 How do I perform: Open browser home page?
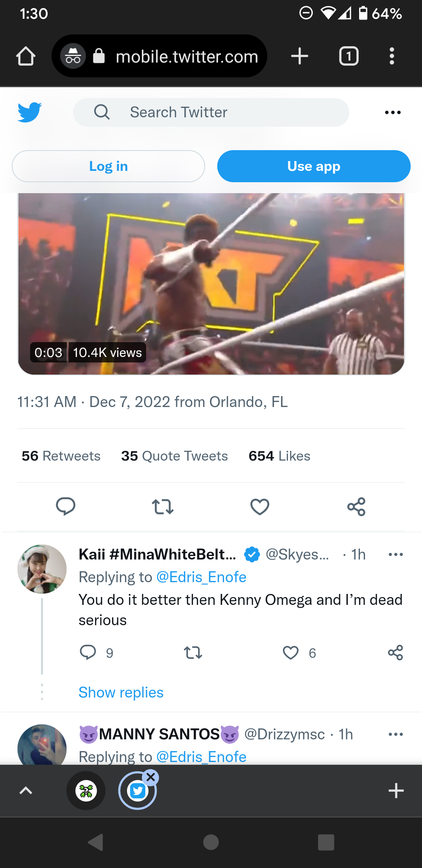[x=26, y=56]
